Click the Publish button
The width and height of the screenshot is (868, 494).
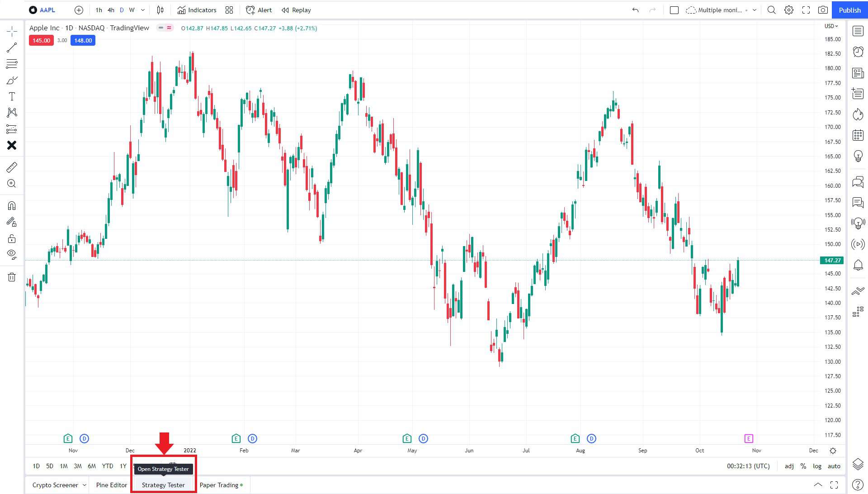pos(849,9)
